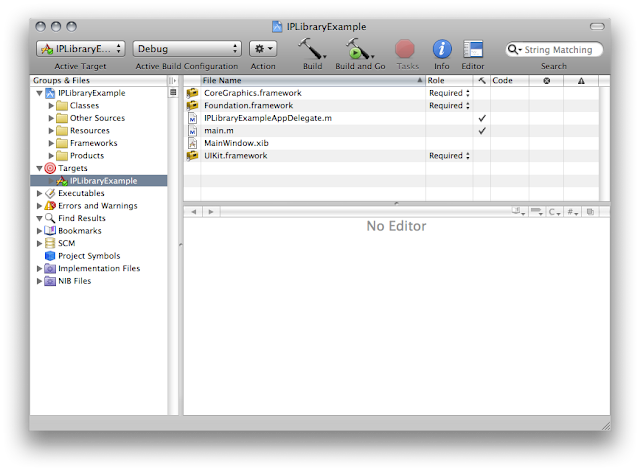Click the errors column header icon

click(547, 81)
